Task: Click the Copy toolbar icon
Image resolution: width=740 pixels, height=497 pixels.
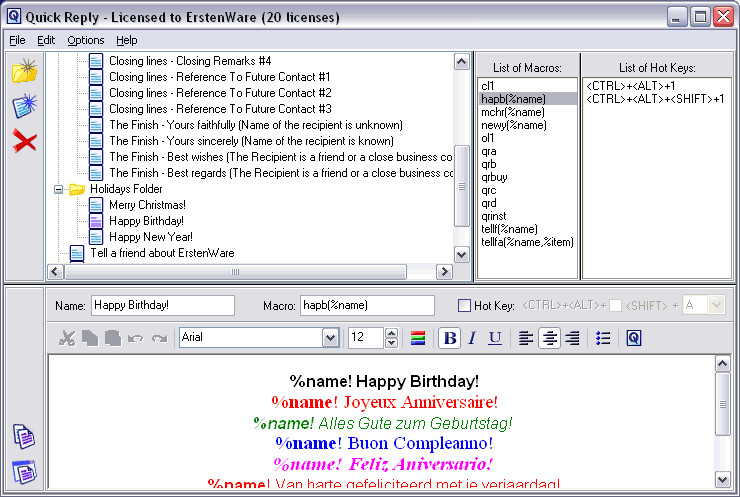Action: pyautogui.click(x=90, y=338)
